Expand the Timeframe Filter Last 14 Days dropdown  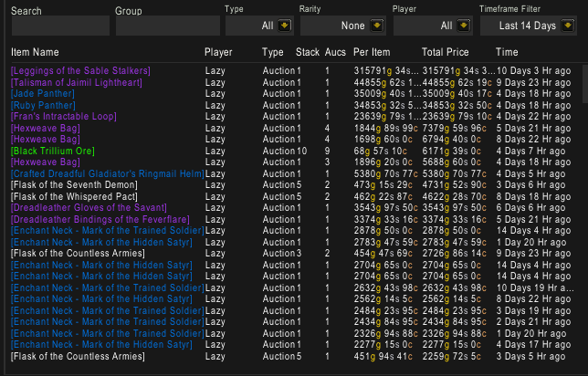click(x=566, y=26)
